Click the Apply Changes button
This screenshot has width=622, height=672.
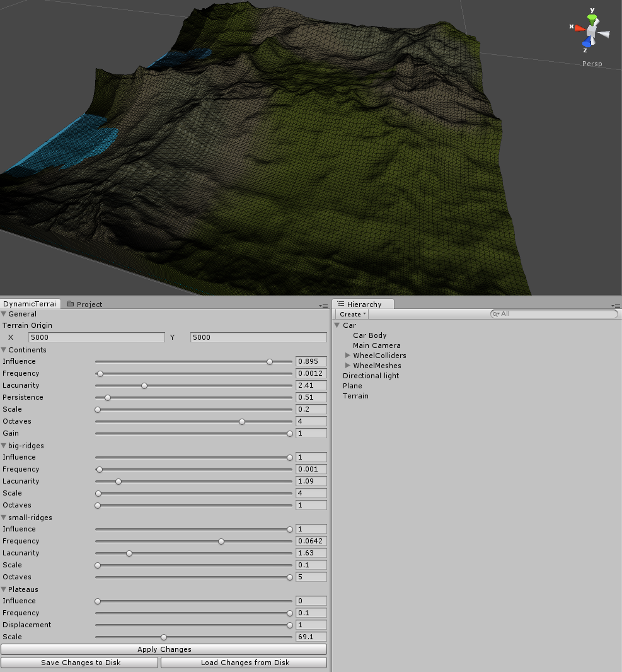click(164, 649)
